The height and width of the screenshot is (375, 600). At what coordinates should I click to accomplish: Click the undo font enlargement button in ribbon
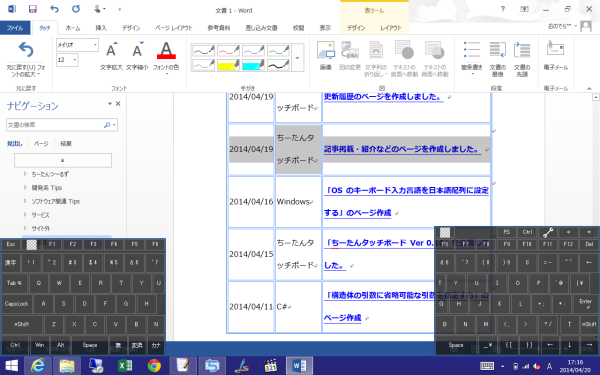coord(26,58)
